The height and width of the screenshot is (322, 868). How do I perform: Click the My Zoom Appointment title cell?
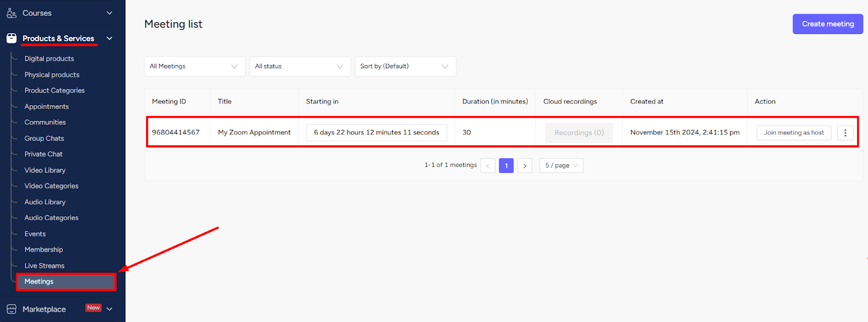pyautogui.click(x=254, y=132)
